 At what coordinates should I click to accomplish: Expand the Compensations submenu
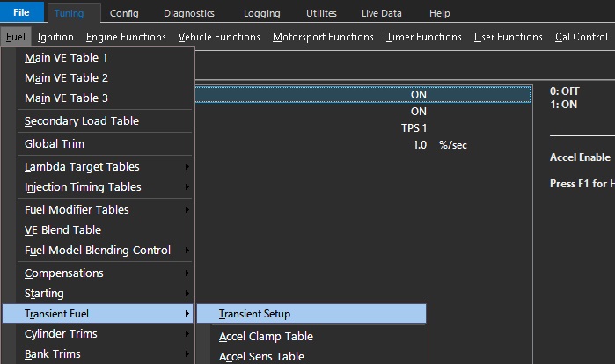(x=64, y=273)
